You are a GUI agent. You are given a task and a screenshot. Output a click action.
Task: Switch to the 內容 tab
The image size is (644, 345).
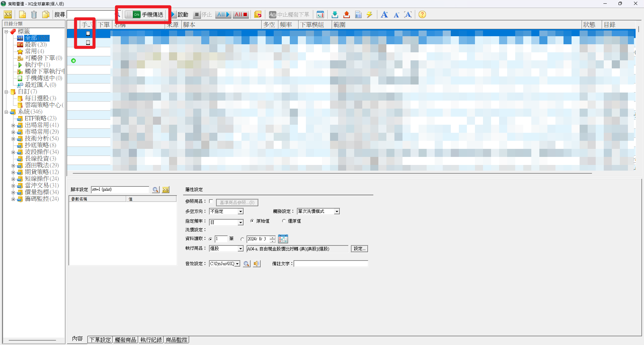[77, 339]
